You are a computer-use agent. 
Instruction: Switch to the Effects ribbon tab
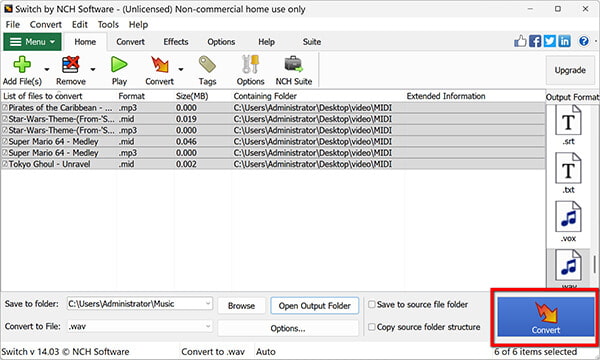pos(176,42)
